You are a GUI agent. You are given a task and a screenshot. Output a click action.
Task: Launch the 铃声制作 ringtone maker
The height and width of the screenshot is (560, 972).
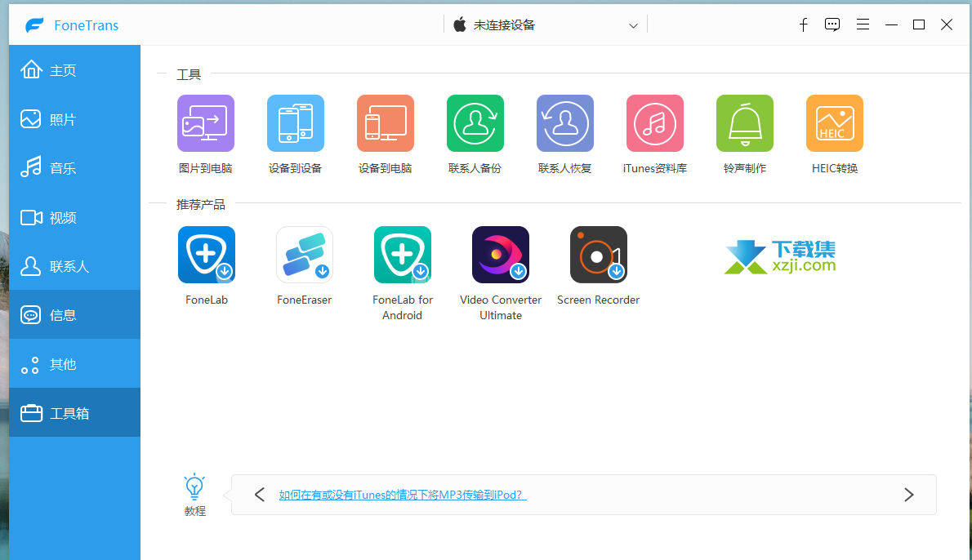(x=745, y=123)
